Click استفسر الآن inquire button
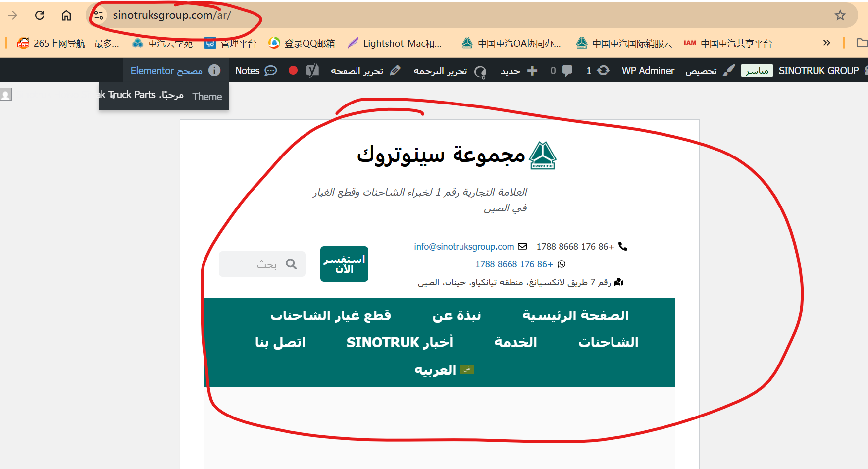868x469 pixels. [344, 264]
